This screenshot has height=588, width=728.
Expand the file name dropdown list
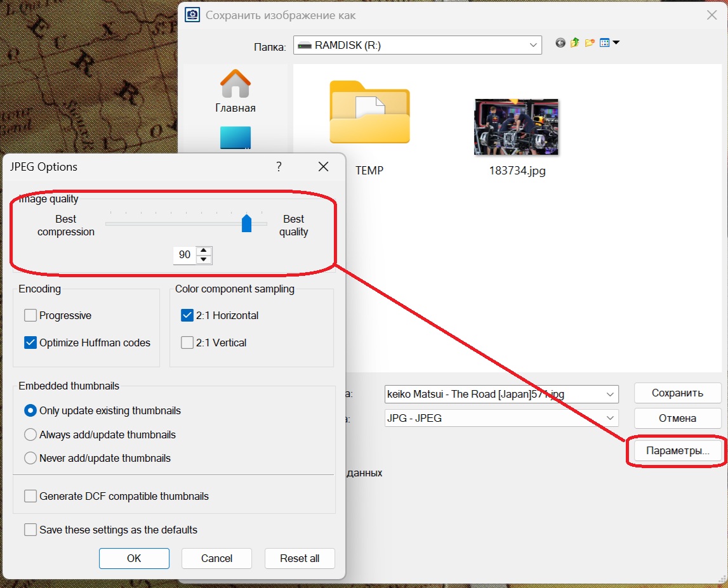(610, 395)
